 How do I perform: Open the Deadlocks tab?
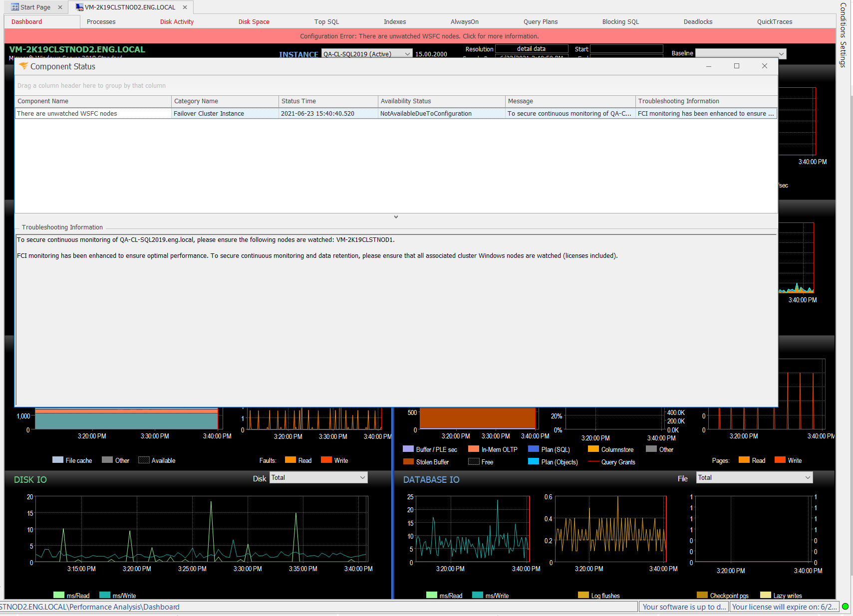point(698,21)
